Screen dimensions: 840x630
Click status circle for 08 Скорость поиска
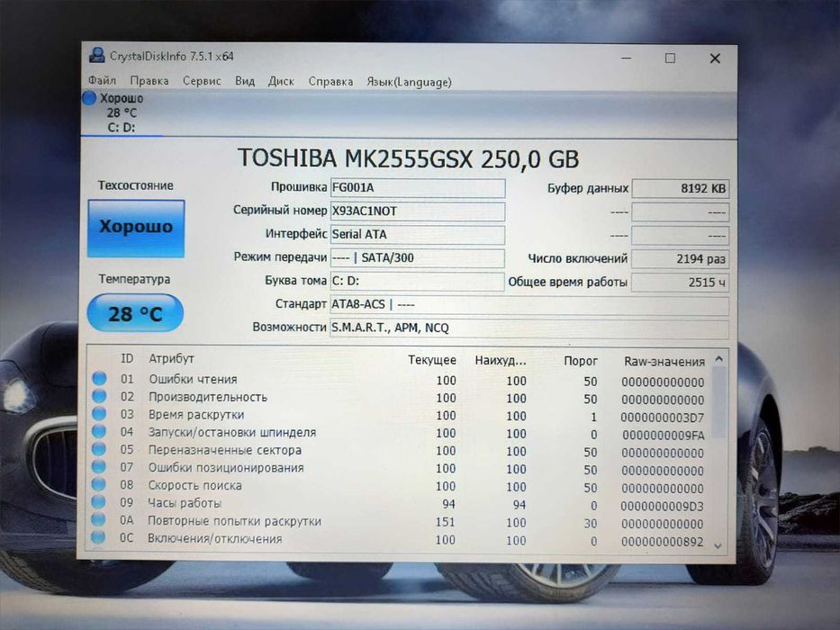(98, 484)
